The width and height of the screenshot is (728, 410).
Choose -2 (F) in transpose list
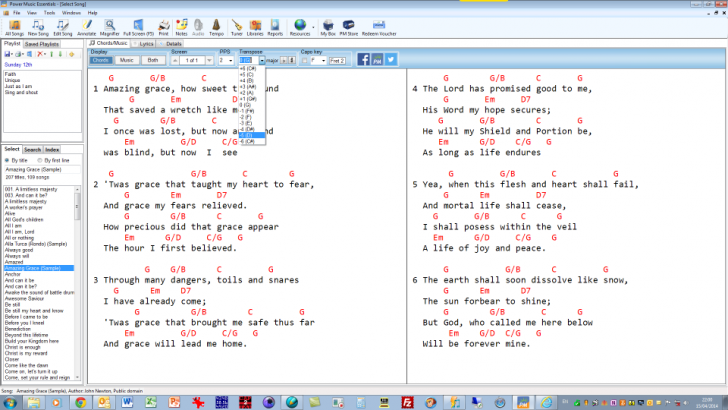click(x=252, y=117)
